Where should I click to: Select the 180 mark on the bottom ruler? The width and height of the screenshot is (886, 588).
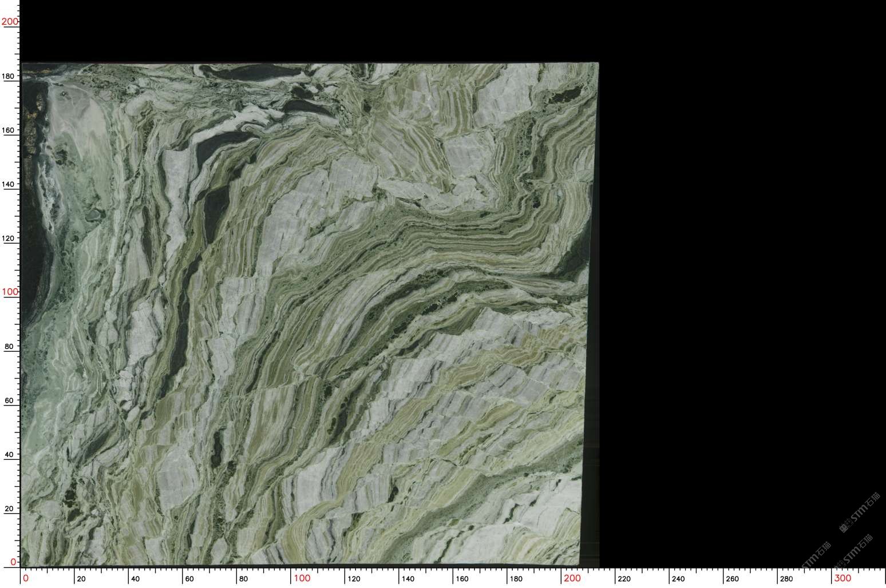click(516, 579)
